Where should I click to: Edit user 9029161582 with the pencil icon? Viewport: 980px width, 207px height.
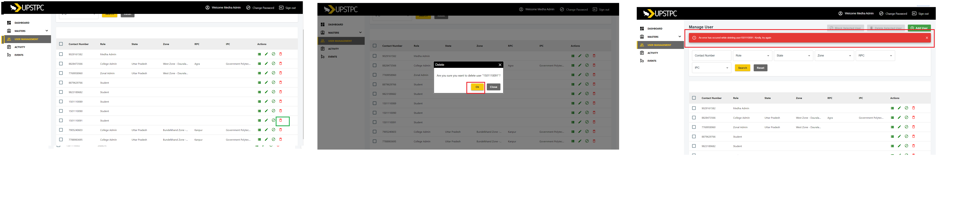pyautogui.click(x=266, y=54)
